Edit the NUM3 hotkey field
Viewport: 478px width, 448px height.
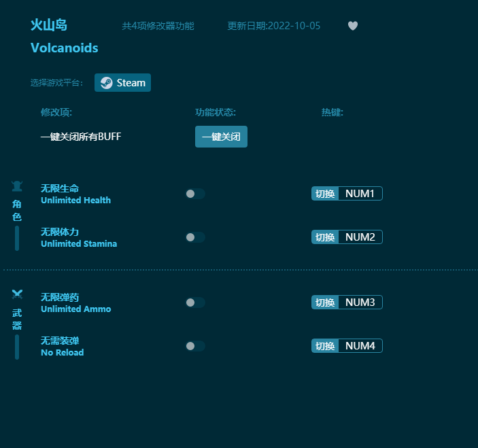[360, 303]
